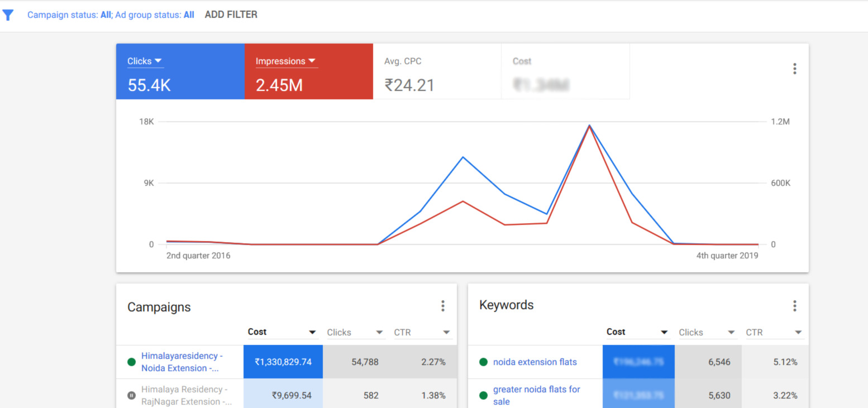Click the paused status icon for RajNagar Extension campaign
This screenshot has height=408, width=868.
coord(131,395)
